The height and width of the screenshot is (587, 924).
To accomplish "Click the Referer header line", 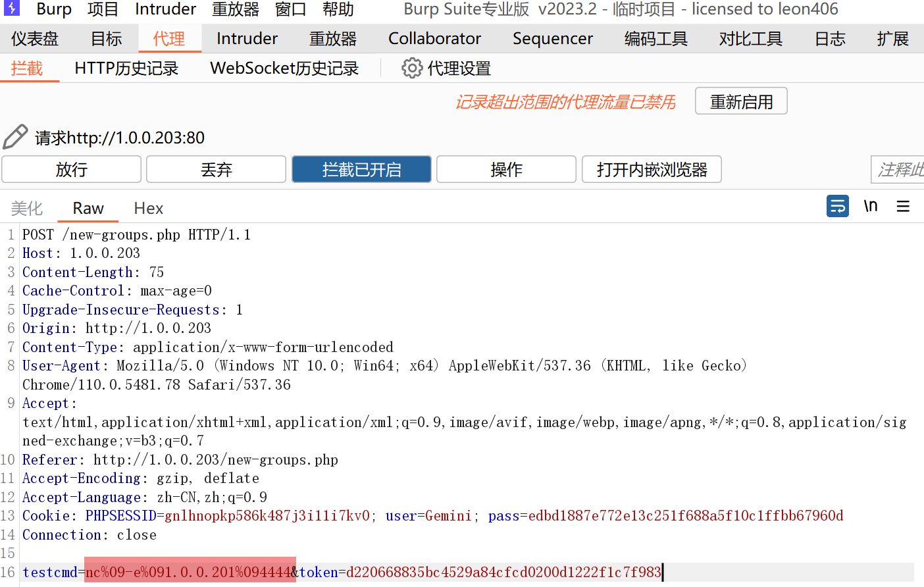I will pos(180,460).
